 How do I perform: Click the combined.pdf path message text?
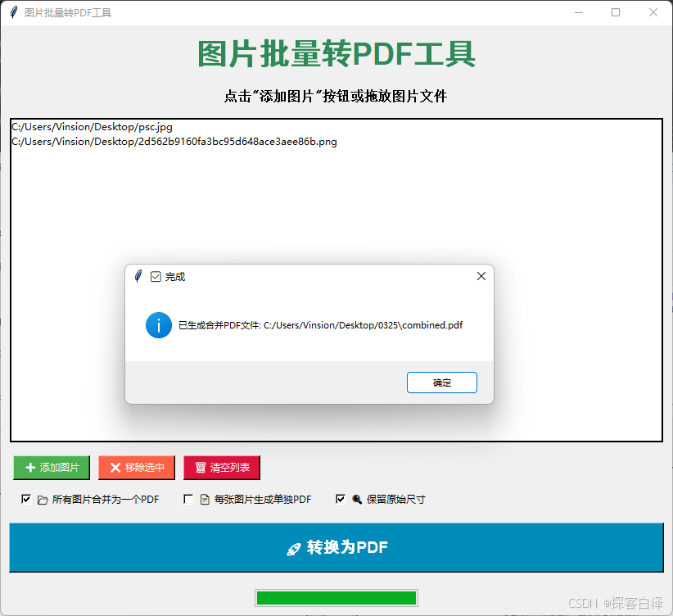pyautogui.click(x=320, y=325)
